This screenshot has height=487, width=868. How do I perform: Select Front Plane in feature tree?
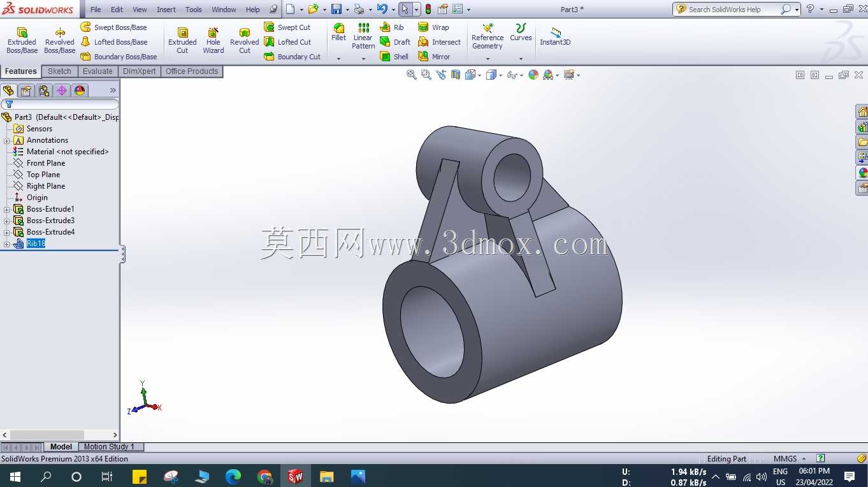click(46, 163)
